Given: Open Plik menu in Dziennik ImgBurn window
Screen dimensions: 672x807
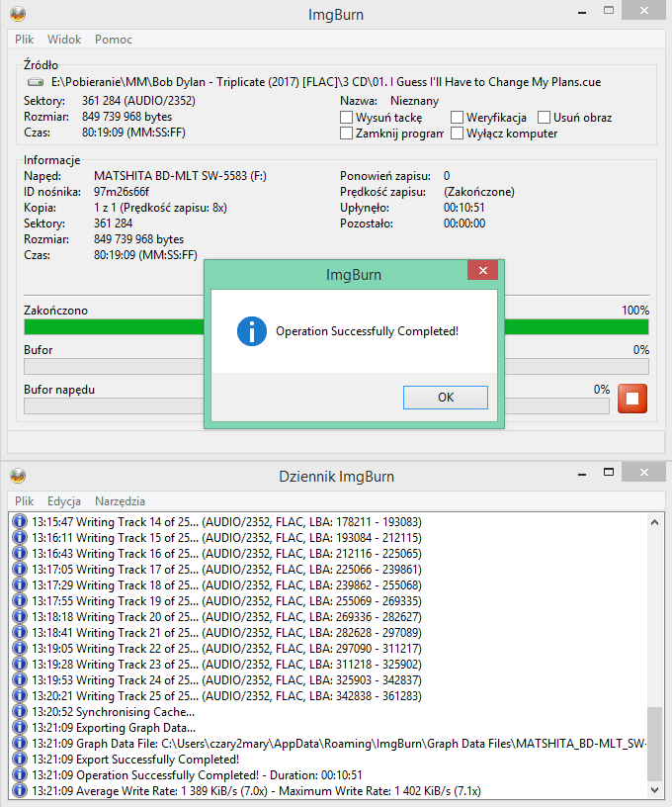Looking at the screenshot, I should (x=24, y=501).
